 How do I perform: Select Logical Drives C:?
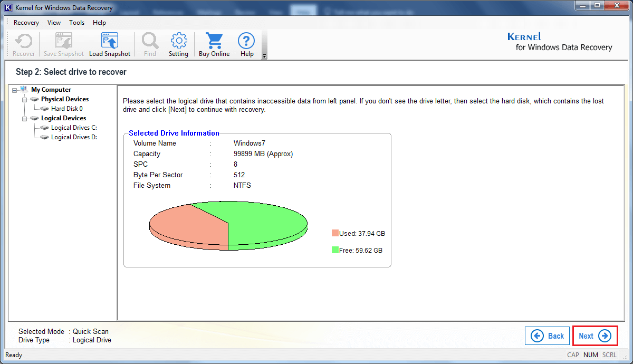coord(74,128)
